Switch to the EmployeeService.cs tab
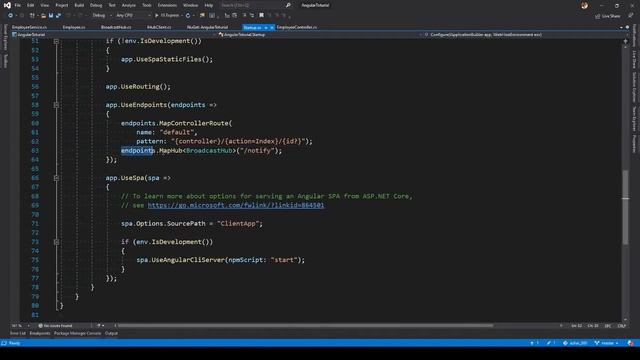This screenshot has width=640, height=360. (x=29, y=27)
